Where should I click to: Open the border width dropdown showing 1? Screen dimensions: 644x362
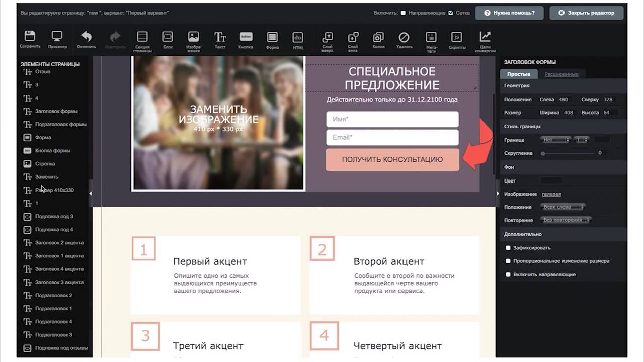tap(581, 140)
